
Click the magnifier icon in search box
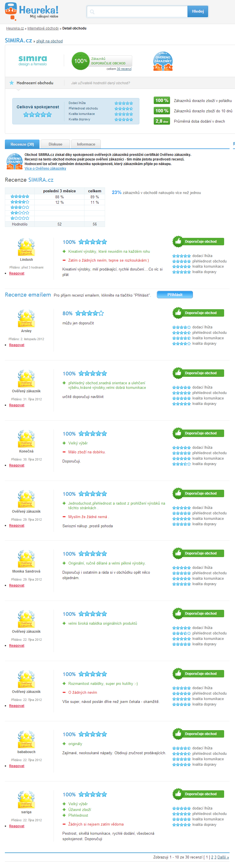point(92,12)
